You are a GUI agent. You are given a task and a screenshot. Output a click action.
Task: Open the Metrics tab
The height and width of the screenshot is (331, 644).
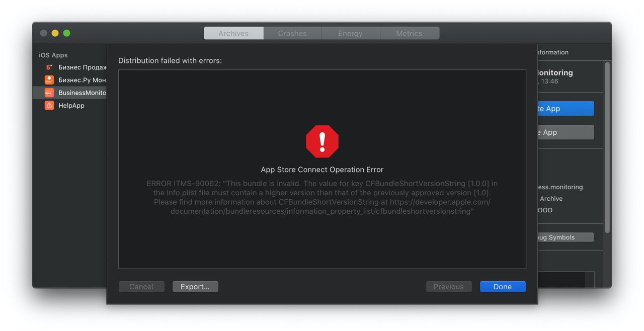(409, 33)
